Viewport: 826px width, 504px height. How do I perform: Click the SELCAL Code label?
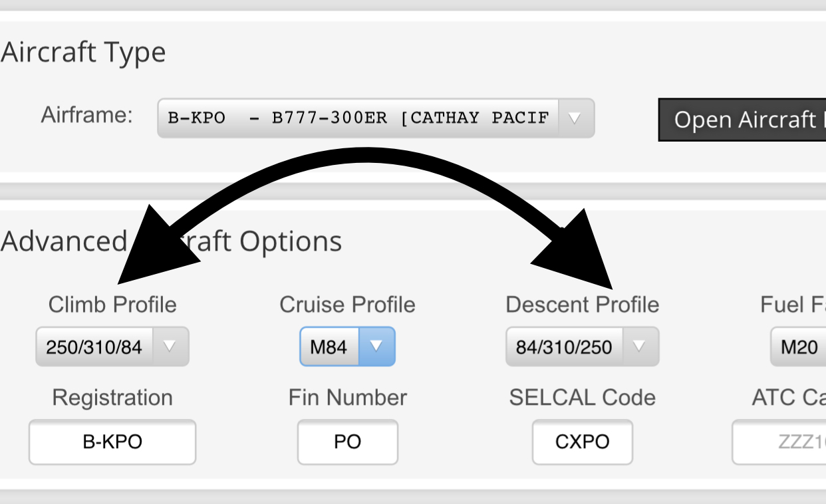582,398
